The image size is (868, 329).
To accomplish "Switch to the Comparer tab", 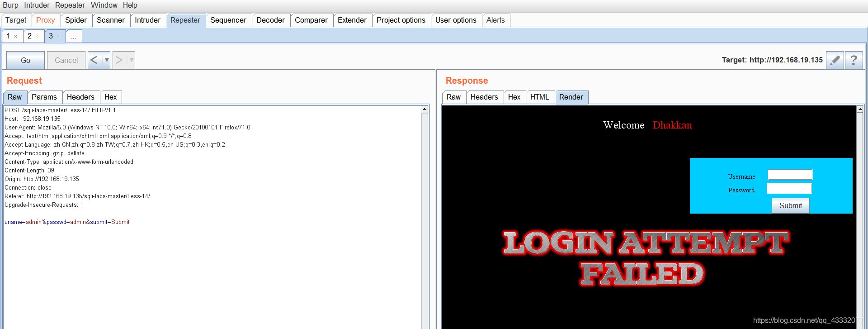I will tap(311, 20).
